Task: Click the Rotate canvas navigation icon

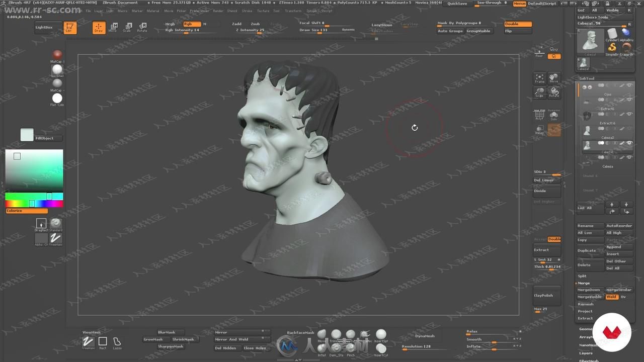Action: click(x=554, y=93)
